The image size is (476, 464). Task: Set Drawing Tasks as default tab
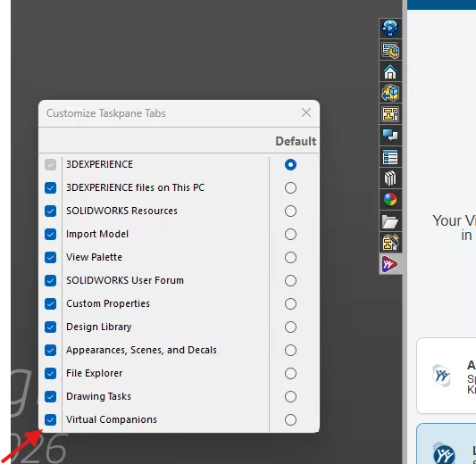pyautogui.click(x=290, y=396)
